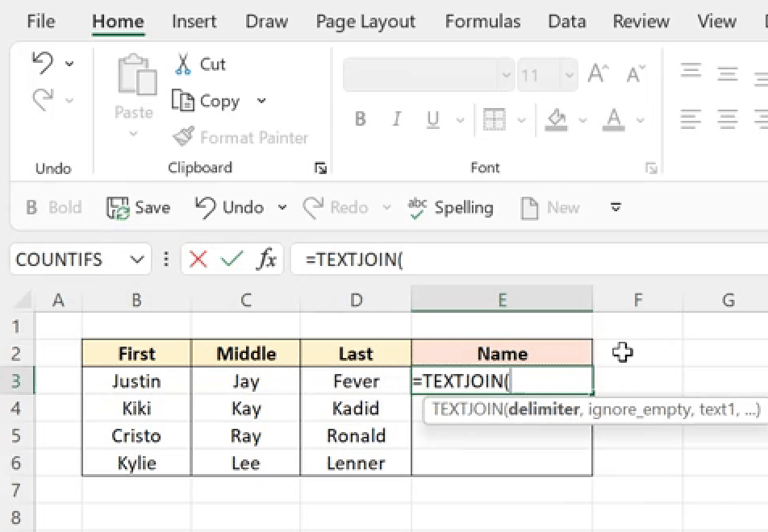
Task: Click the Borders icon
Action: (495, 119)
